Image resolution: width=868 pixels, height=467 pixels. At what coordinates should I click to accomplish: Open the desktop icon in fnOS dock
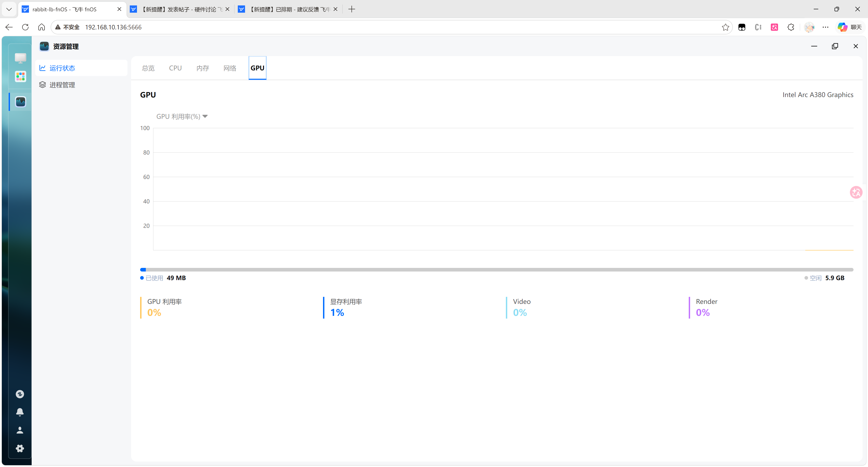click(20, 58)
